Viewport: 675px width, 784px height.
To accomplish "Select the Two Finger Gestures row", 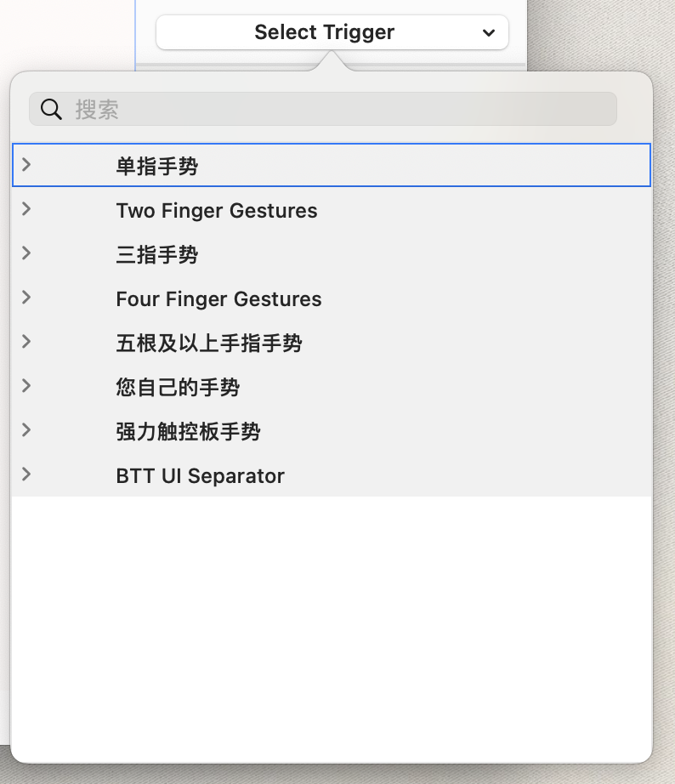I will [332, 209].
